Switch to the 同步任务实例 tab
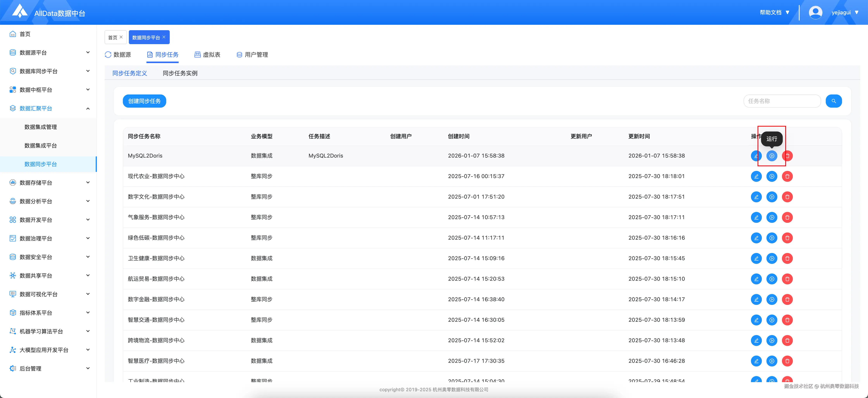 pyautogui.click(x=180, y=73)
